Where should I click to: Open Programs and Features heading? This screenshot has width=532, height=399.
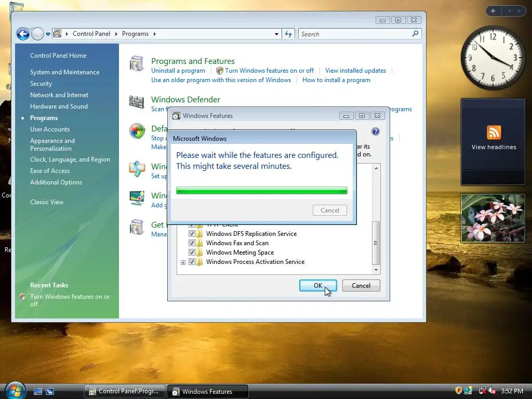coord(193,61)
